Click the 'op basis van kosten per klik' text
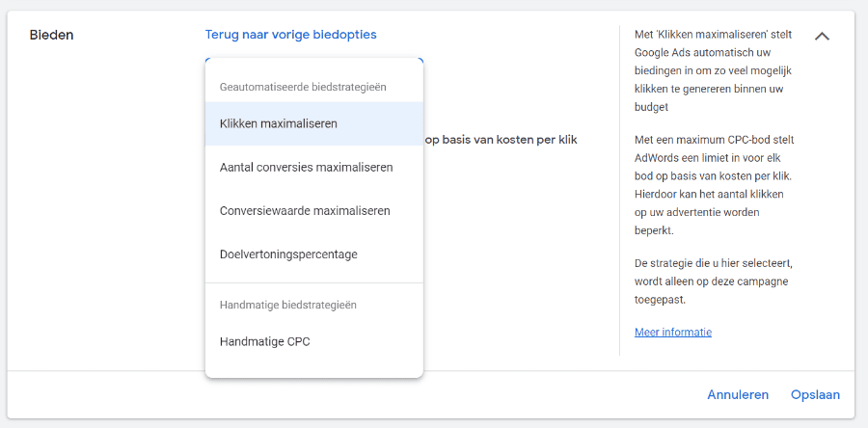 (501, 140)
